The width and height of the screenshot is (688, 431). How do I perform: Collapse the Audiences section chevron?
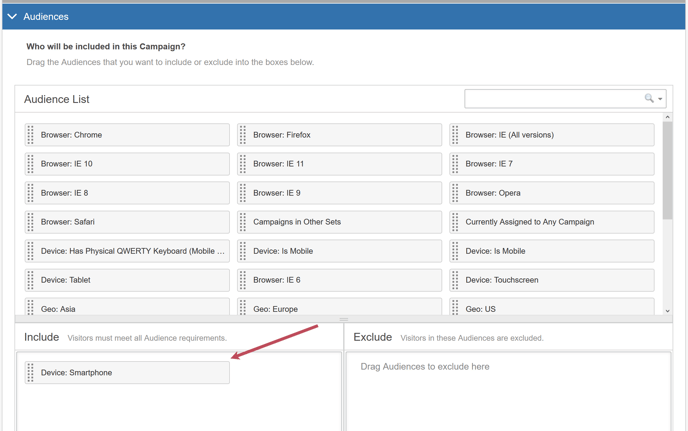pyautogui.click(x=12, y=17)
